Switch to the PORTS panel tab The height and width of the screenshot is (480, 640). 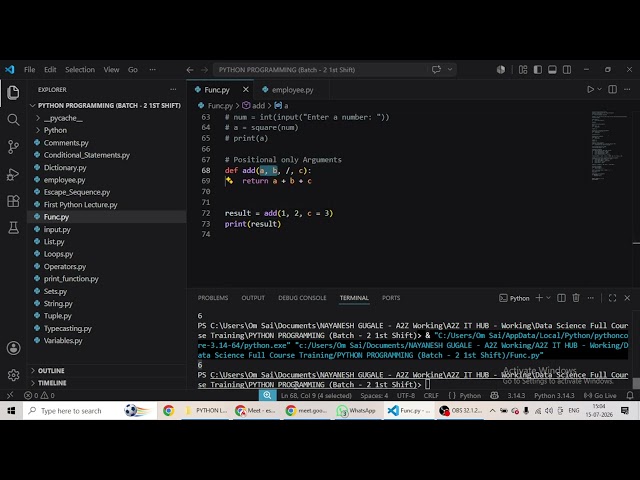tap(391, 298)
